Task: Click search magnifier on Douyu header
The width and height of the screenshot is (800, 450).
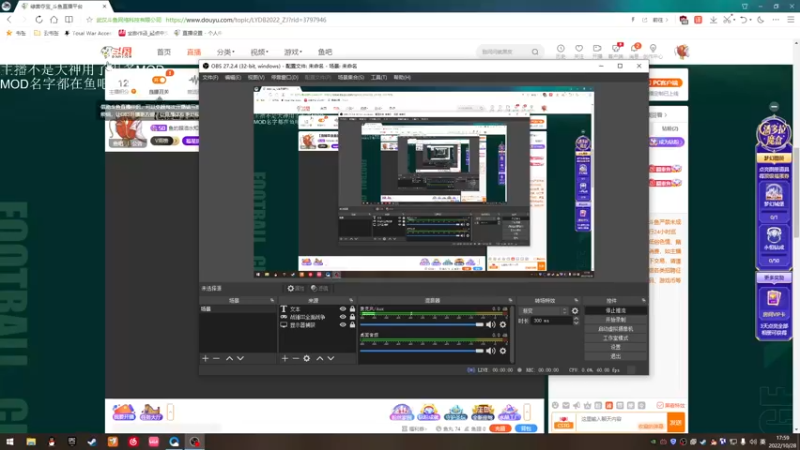Action: coord(535,52)
